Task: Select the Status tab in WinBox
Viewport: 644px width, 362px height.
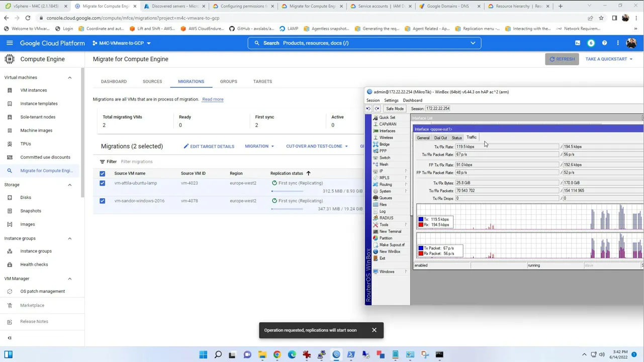Action: tap(456, 138)
